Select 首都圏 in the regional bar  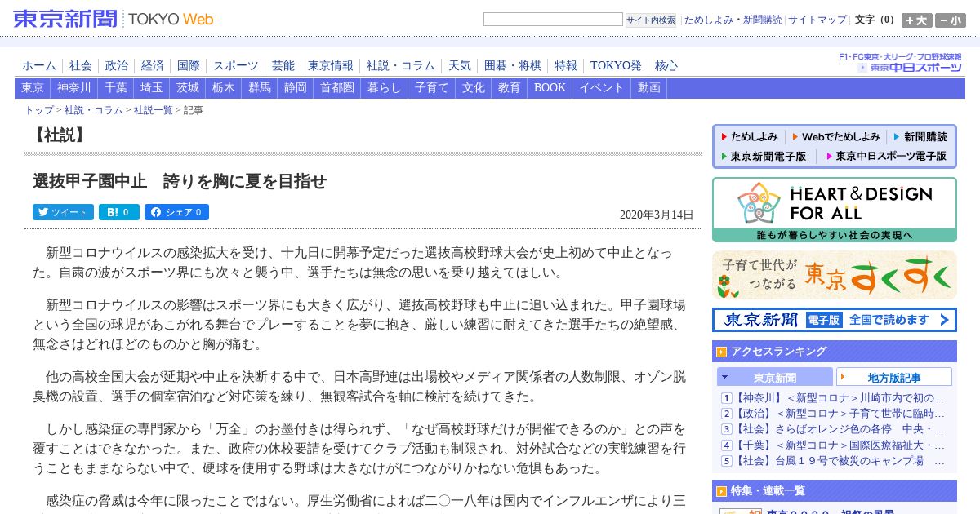pos(337,88)
